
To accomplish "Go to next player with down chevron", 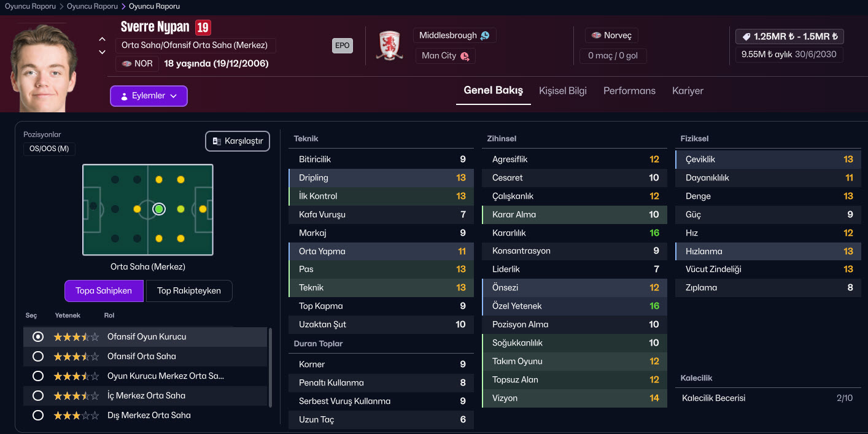I will (x=102, y=52).
